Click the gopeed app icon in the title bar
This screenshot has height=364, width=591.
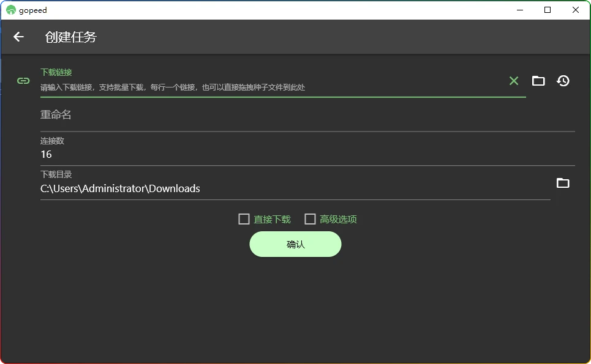(11, 10)
